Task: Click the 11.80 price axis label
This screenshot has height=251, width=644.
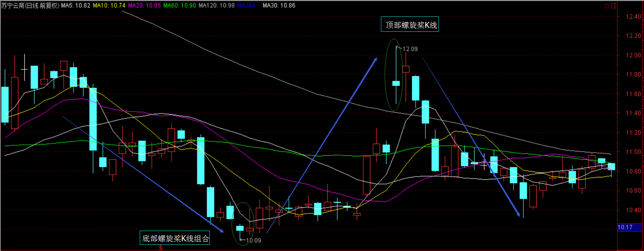Action: click(x=633, y=74)
